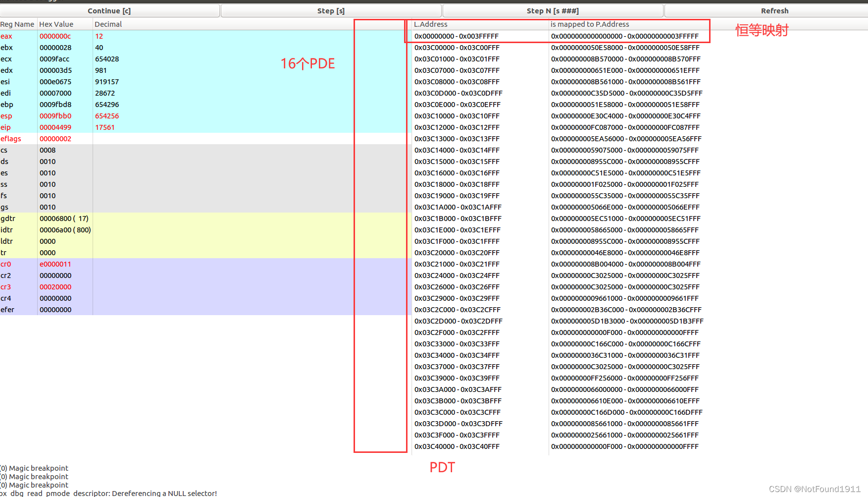The height and width of the screenshot is (497, 868).
Task: Select the Reg Name column header
Action: point(18,24)
